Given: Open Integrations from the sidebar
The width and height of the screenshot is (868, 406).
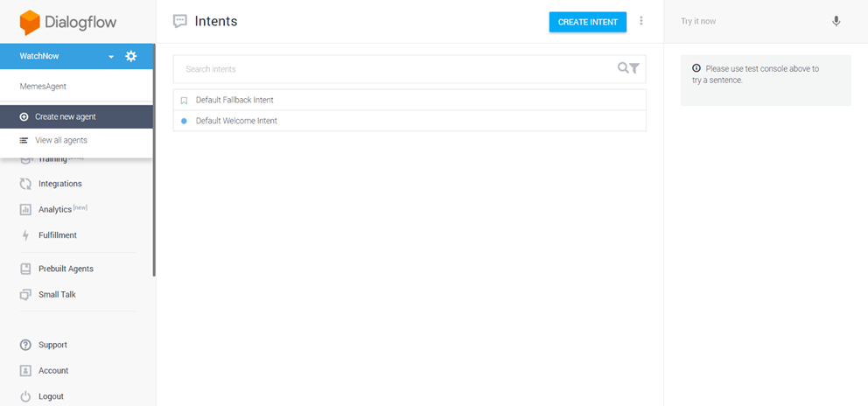Looking at the screenshot, I should pos(59,184).
